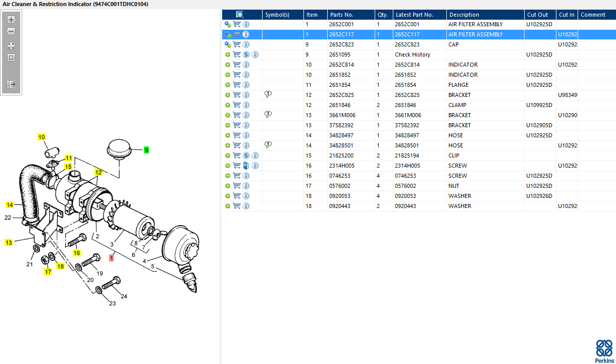Select yellow callout 10 on diagram
616x364 pixels.
pos(41,137)
